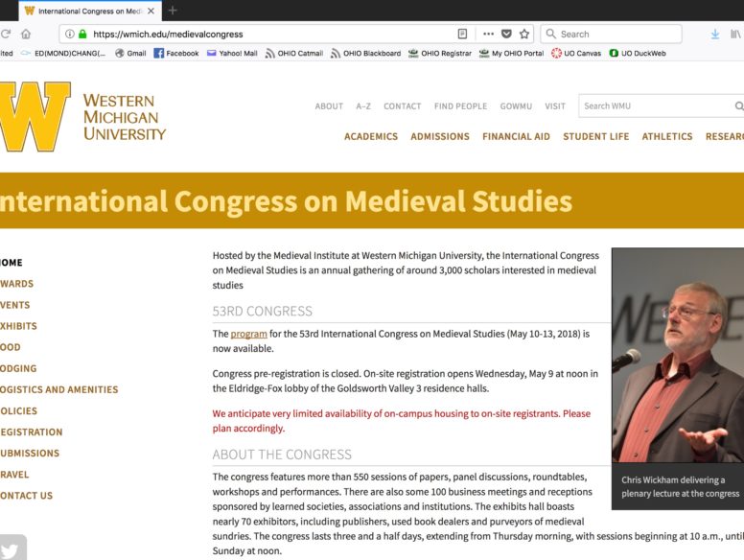Open the ADMISSIONS menu
The height and width of the screenshot is (560, 744).
(440, 137)
